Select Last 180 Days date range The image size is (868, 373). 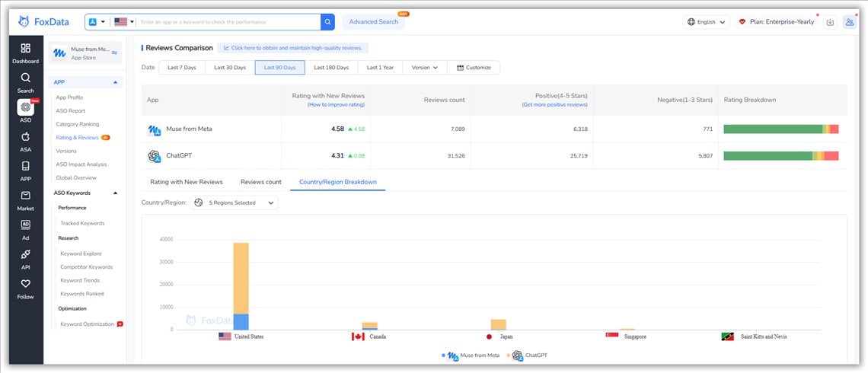point(331,68)
